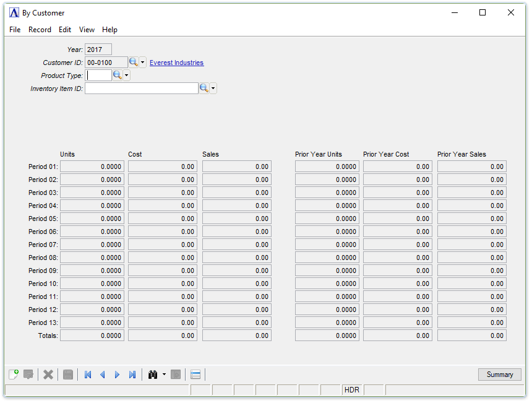The width and height of the screenshot is (532, 403).
Task: Go to the first record
Action: click(88, 375)
